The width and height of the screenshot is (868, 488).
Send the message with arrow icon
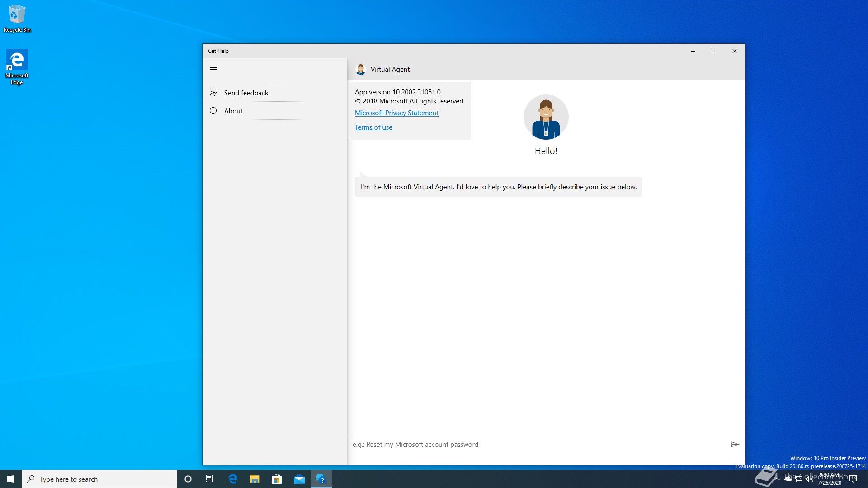(735, 445)
